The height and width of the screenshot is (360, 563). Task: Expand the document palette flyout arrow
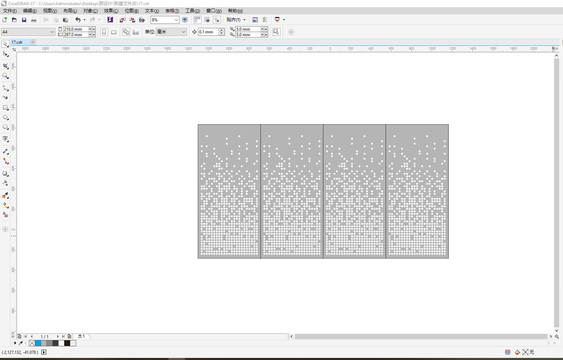click(15, 343)
